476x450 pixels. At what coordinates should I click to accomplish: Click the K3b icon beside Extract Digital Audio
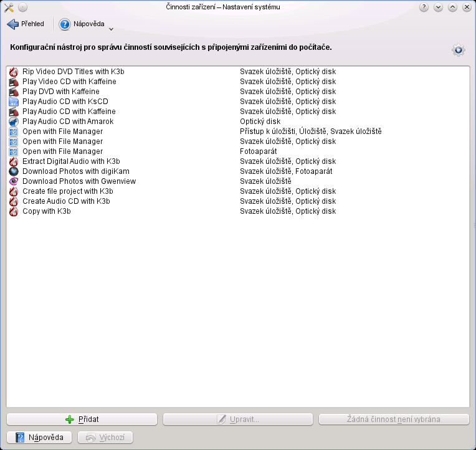[13, 161]
